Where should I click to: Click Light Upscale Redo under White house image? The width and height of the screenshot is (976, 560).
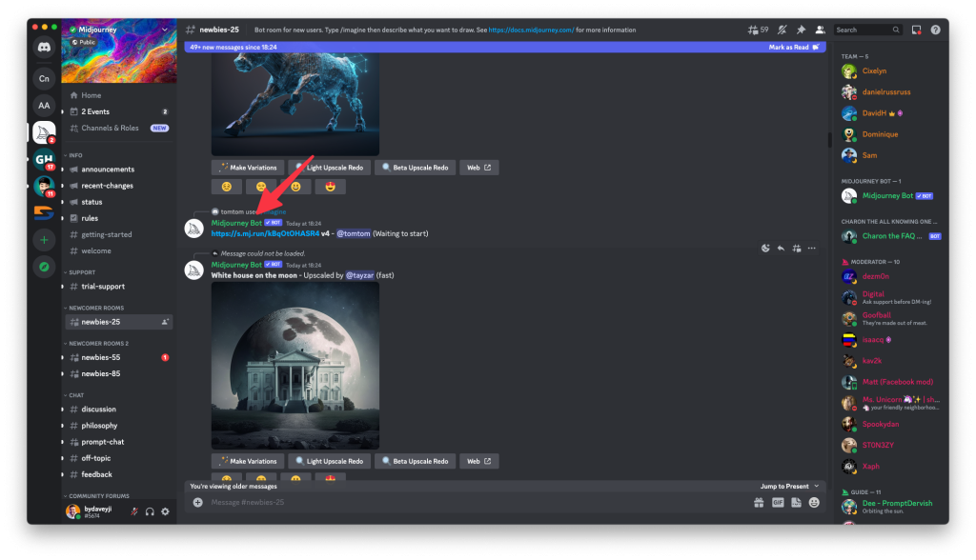click(x=329, y=462)
